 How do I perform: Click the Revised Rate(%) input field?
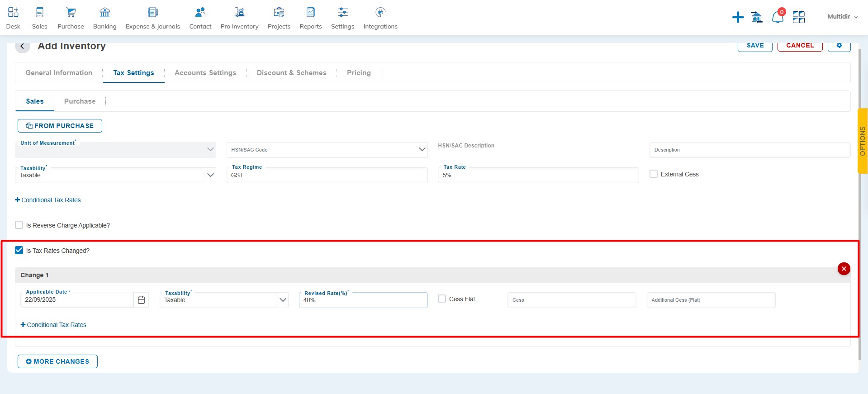tap(363, 300)
